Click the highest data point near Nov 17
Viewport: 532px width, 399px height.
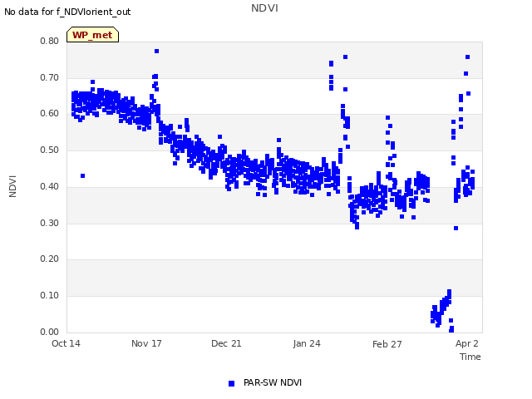tap(157, 52)
